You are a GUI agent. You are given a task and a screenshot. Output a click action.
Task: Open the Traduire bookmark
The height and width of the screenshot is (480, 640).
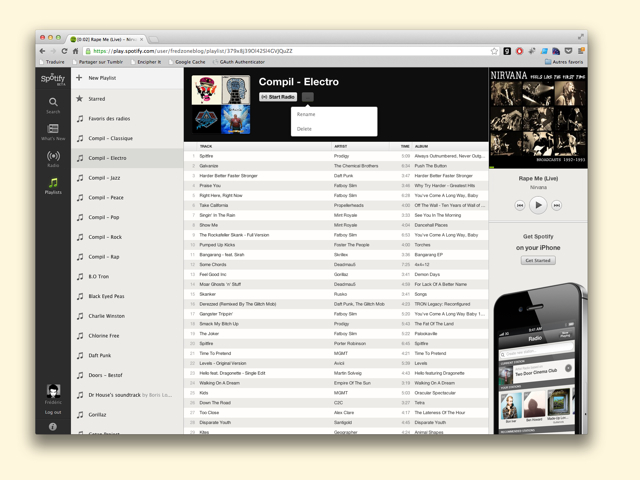tap(52, 62)
